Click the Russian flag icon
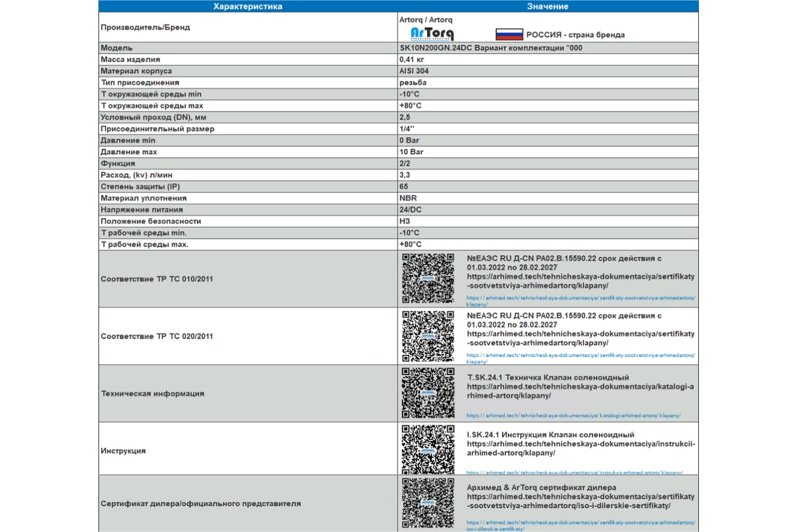The image size is (798, 532). 509,35
